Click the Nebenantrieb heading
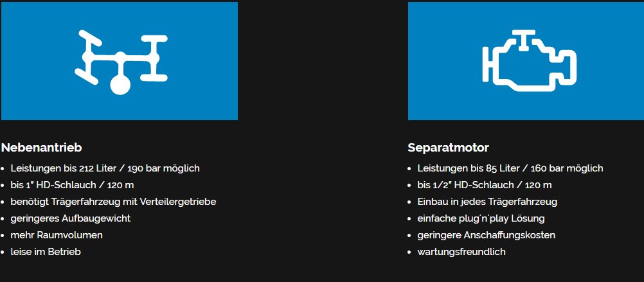This screenshot has height=282, width=644. click(42, 148)
